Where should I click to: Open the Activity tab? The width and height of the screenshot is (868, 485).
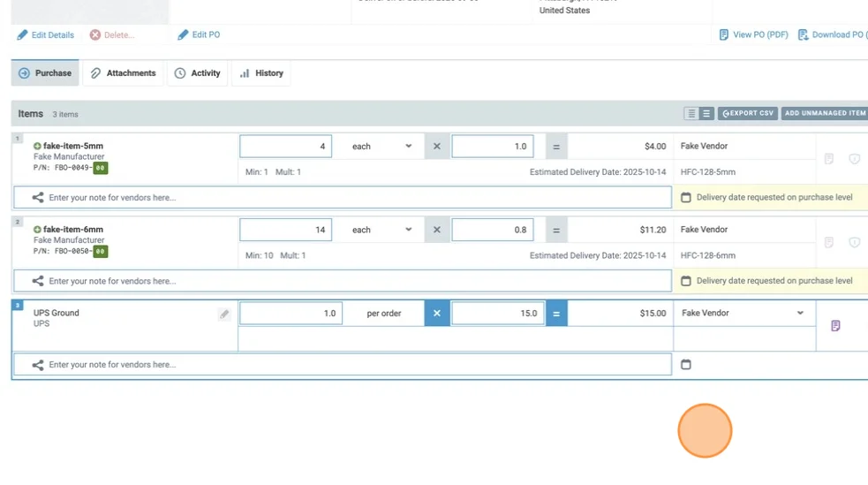click(x=197, y=73)
